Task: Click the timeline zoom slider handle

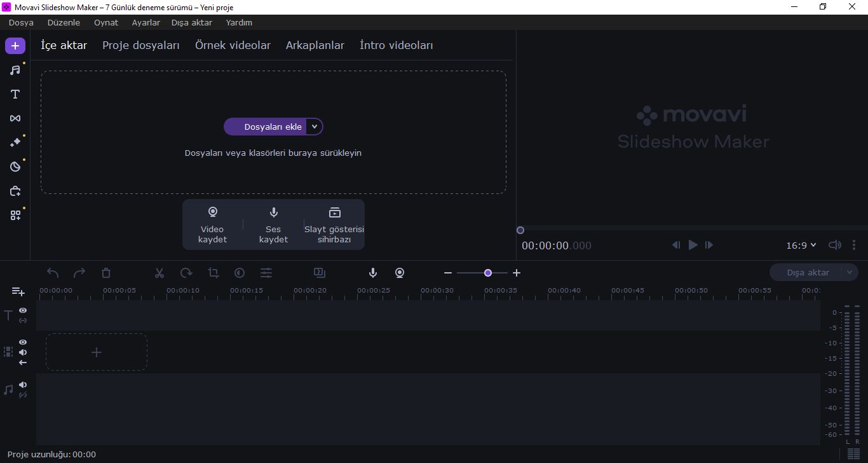Action: [x=488, y=273]
